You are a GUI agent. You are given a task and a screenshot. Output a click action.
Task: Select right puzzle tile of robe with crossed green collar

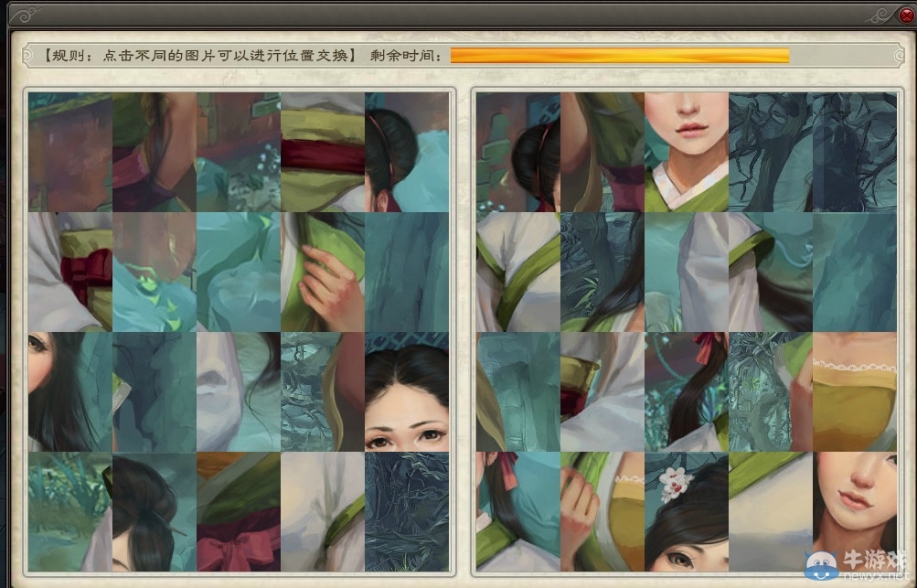(518, 273)
